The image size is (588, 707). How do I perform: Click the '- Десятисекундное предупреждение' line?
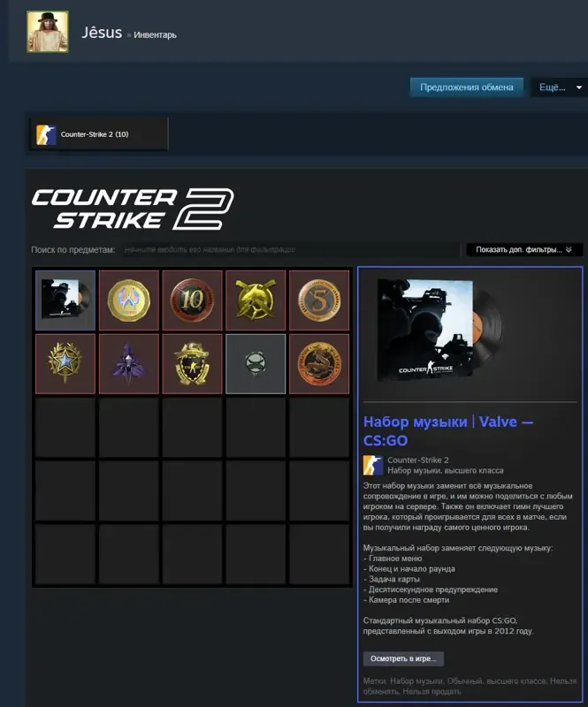point(431,589)
